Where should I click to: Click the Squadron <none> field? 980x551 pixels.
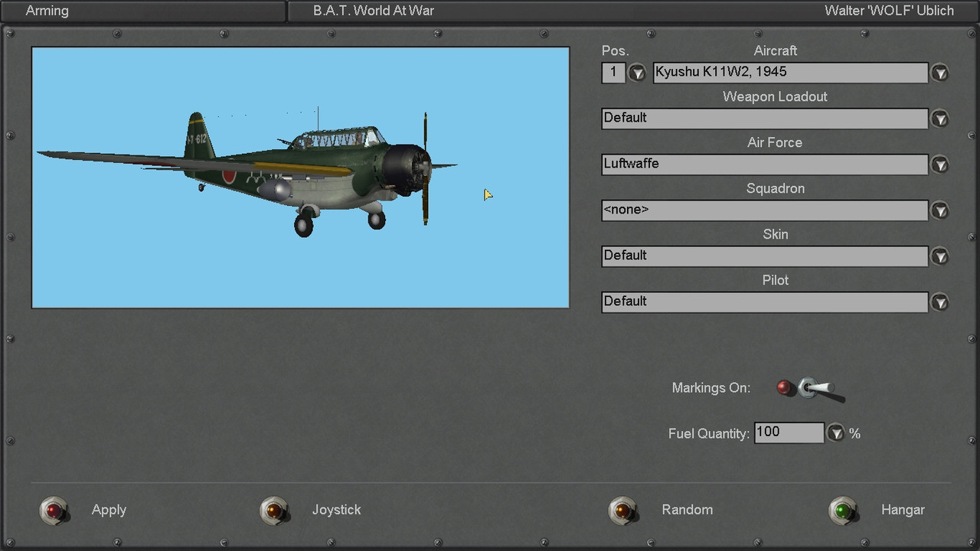pyautogui.click(x=764, y=210)
